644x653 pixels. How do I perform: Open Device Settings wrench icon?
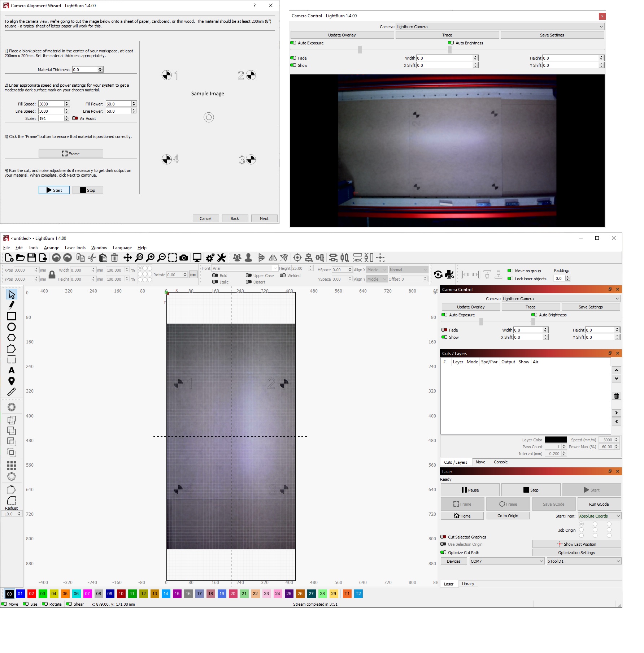(x=221, y=258)
